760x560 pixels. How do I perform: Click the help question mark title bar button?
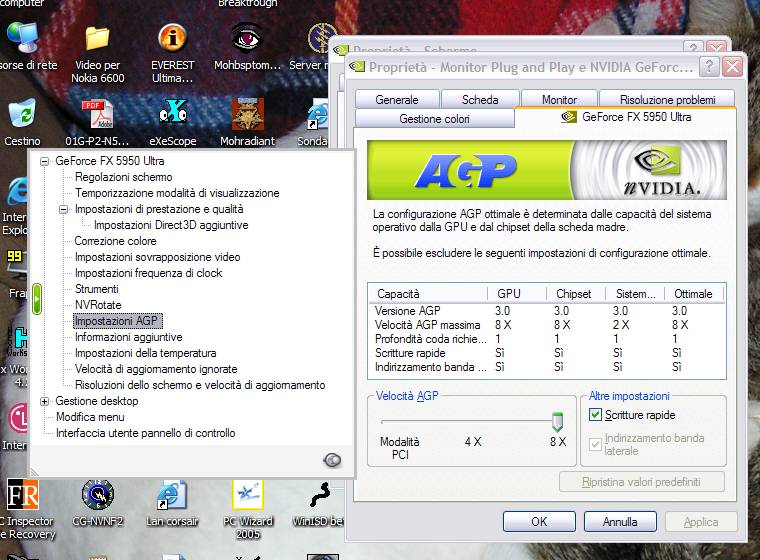coord(709,66)
